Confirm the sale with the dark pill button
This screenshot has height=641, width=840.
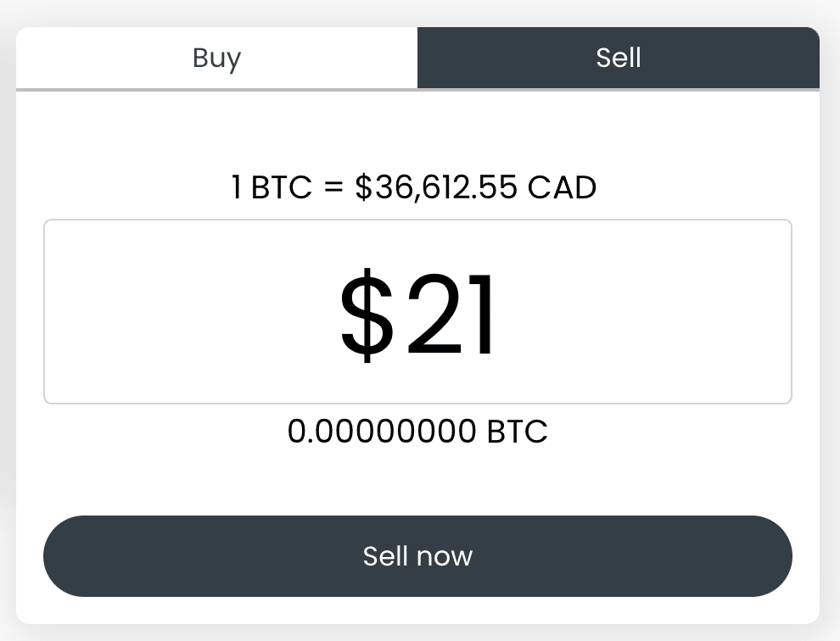(x=417, y=556)
